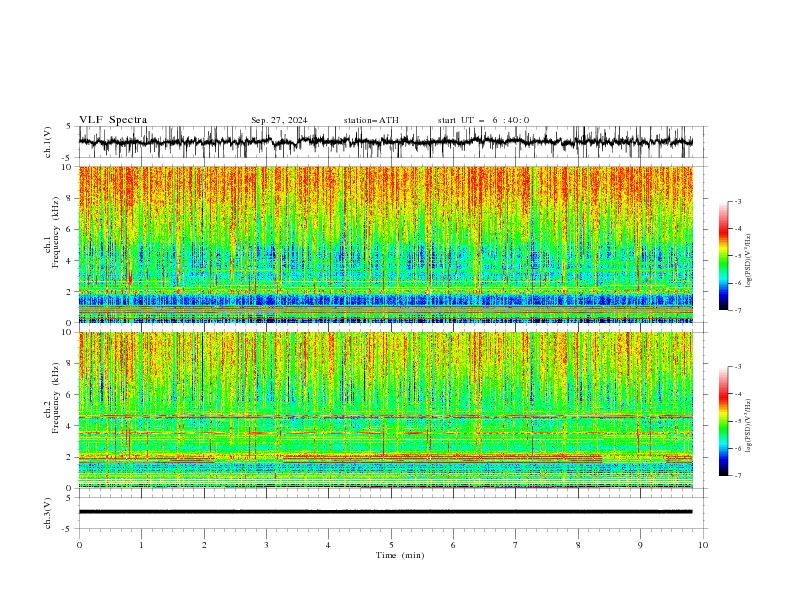Click time axis tick label "9"
This screenshot has width=792, height=612.
point(640,545)
